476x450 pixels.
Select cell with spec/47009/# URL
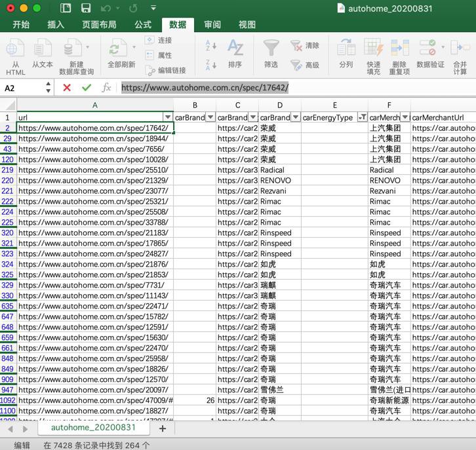click(x=95, y=400)
